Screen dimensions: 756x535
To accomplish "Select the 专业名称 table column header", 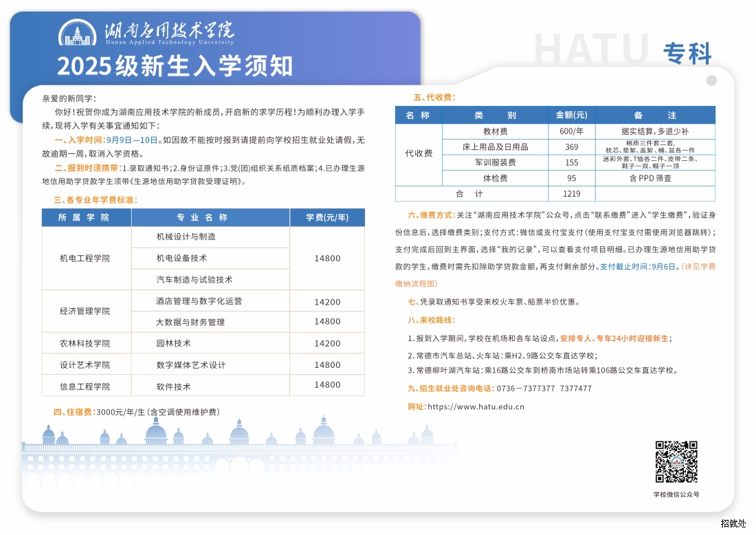I will [x=210, y=217].
